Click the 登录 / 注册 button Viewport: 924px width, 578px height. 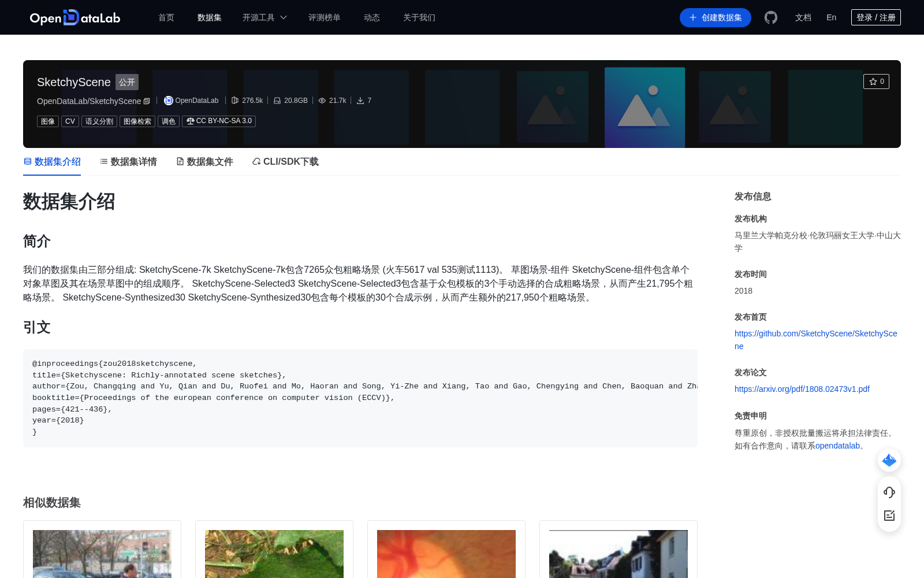tap(876, 17)
